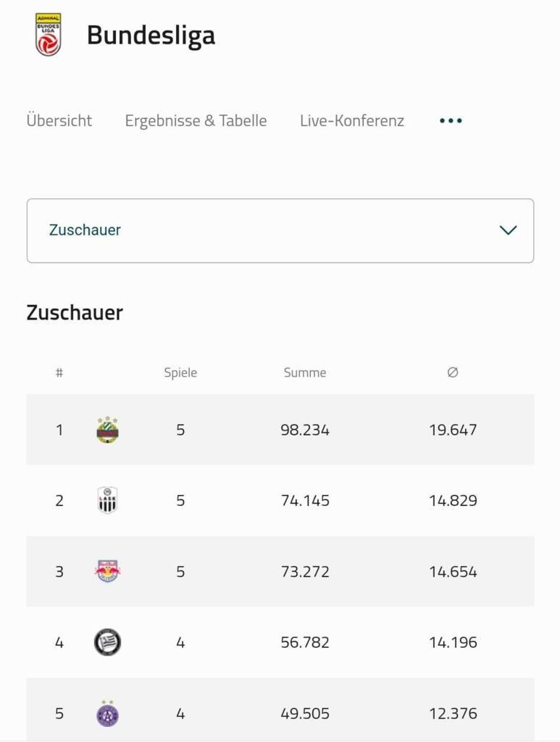Image resolution: width=560 pixels, height=742 pixels.
Task: Select the row with average 14.829
Action: coord(280,500)
